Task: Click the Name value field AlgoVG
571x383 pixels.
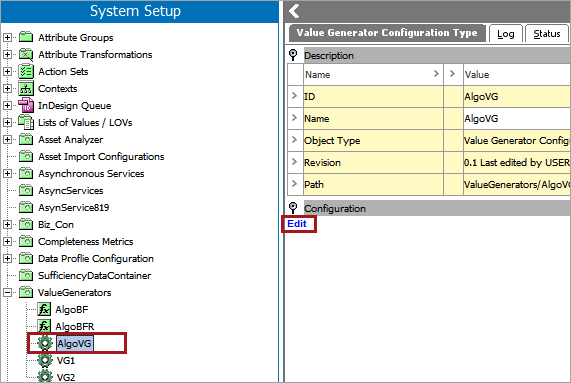Action: (x=517, y=119)
